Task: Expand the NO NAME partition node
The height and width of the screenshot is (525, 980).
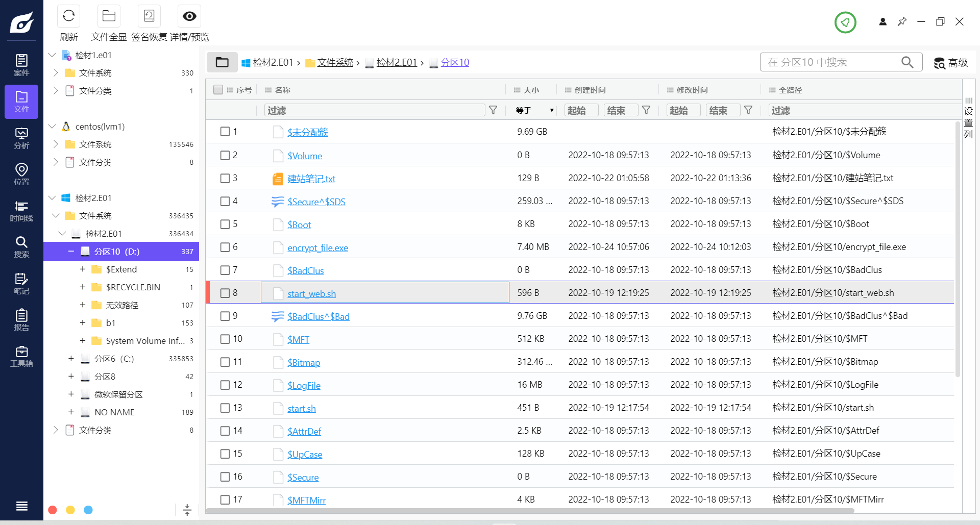Action: (71, 412)
